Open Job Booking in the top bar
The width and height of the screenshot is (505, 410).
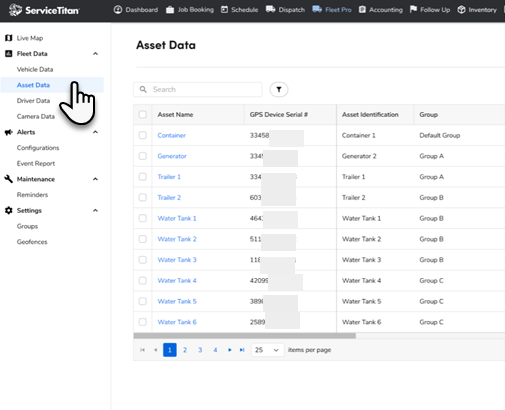190,10
